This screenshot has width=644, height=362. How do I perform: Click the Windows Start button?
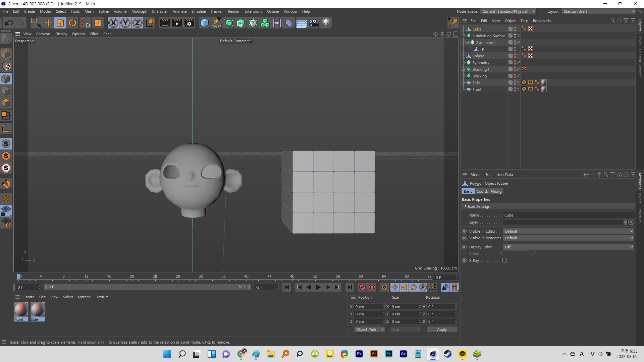pyautogui.click(x=167, y=354)
